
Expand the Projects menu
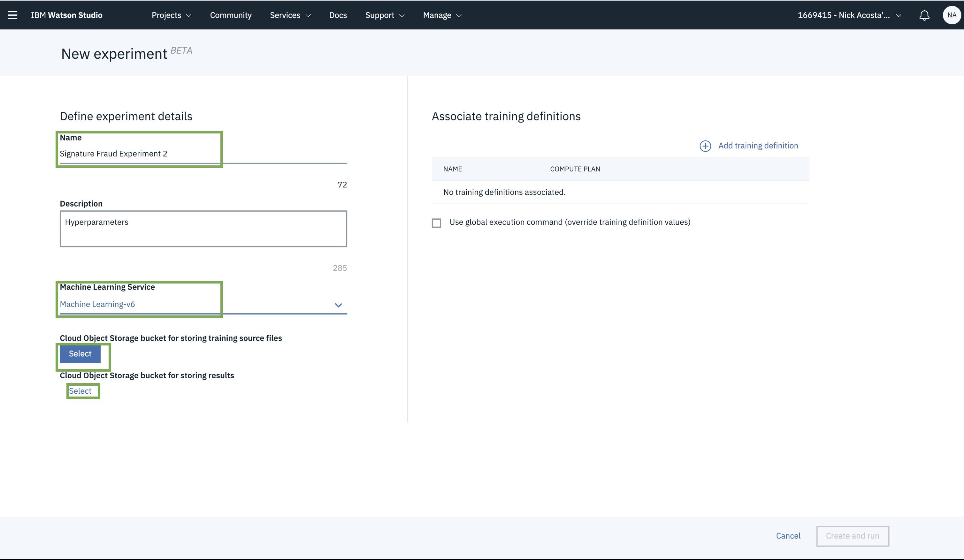172,15
